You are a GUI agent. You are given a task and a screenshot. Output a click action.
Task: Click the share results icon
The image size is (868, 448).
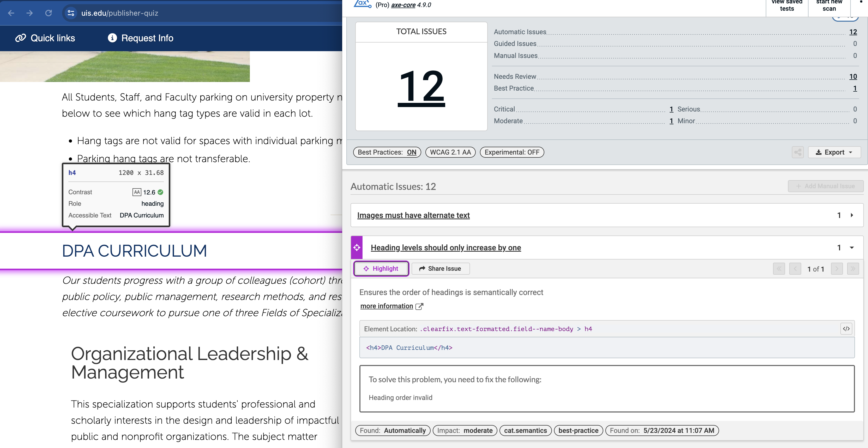coord(798,152)
